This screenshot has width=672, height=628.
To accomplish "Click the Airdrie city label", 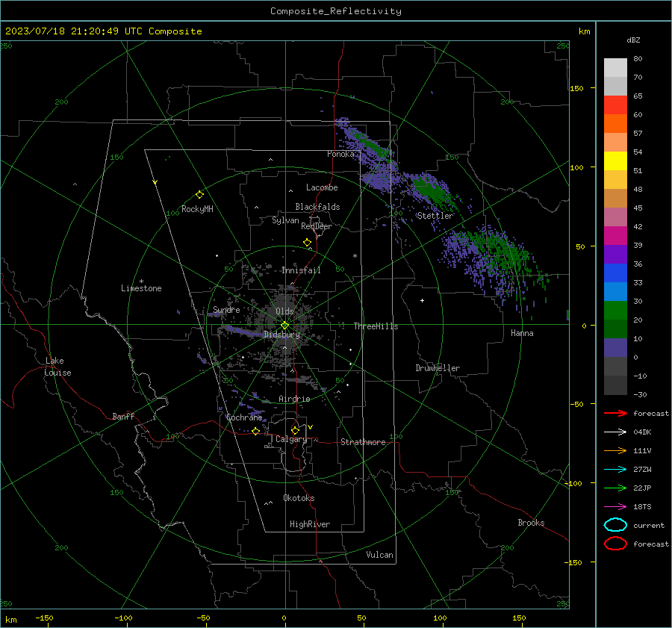I will pos(294,399).
